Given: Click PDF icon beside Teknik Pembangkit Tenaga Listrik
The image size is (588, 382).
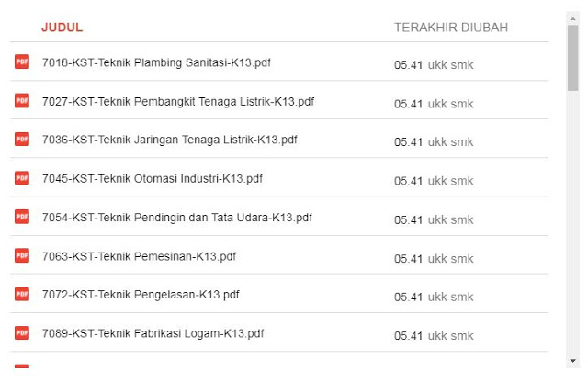Looking at the screenshot, I should pos(22,101).
